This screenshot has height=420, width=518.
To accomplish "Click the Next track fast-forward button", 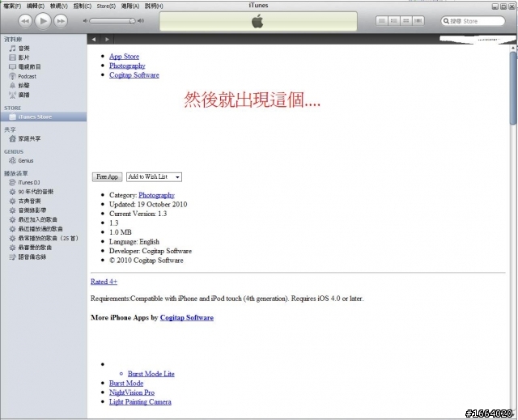I will coord(61,21).
